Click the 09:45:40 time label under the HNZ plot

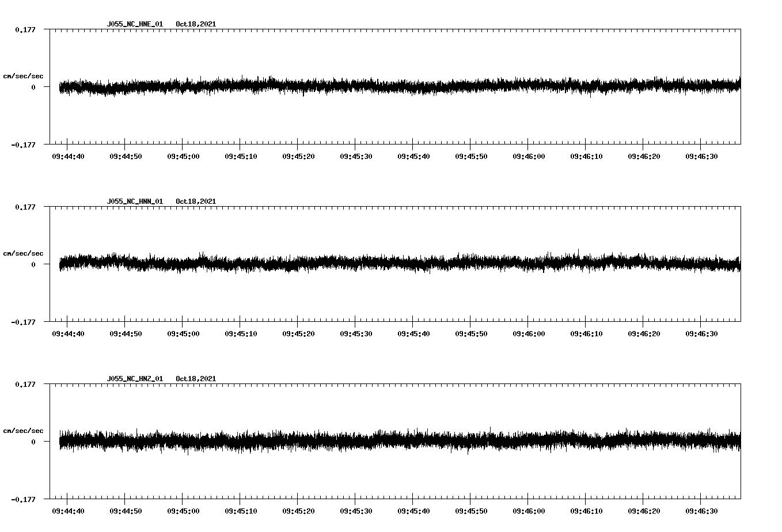click(413, 511)
